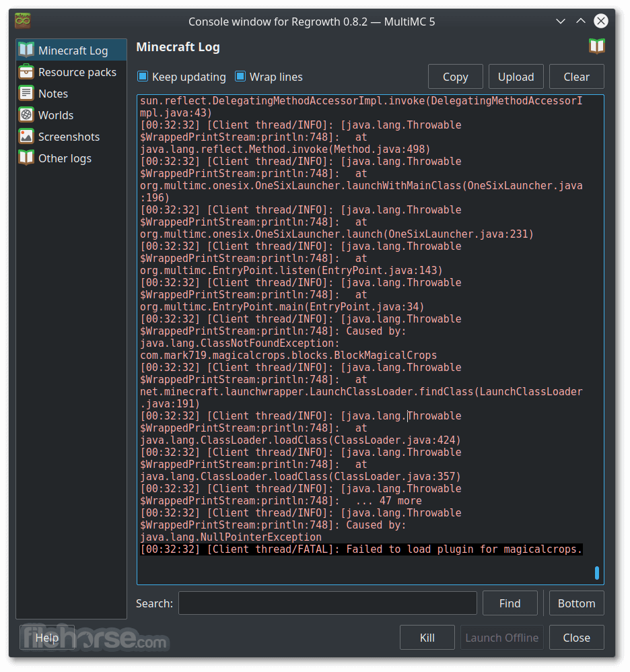
Task: Click the MultiMC infinity app icon in title bar
Action: [23, 21]
